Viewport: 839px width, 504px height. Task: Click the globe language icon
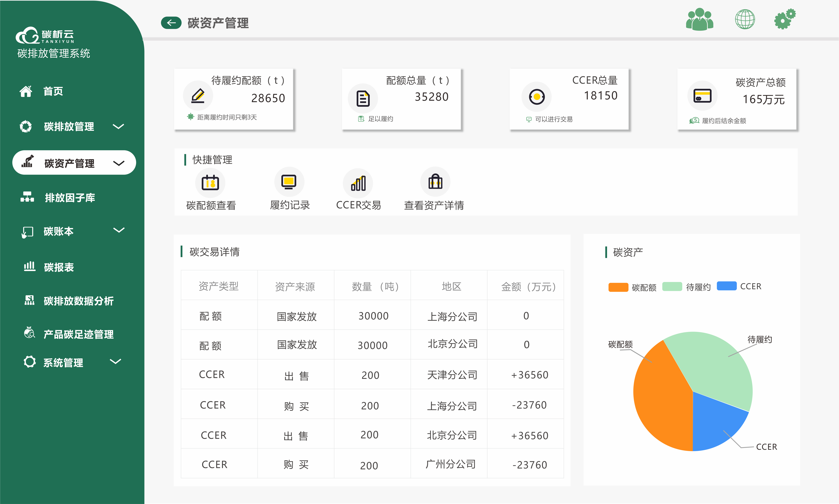745,19
